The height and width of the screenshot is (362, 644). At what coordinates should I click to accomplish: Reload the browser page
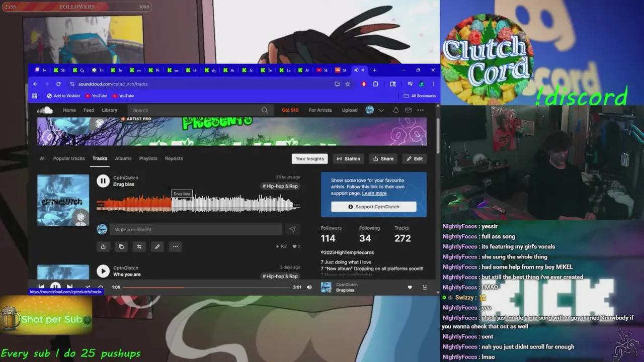(58, 84)
